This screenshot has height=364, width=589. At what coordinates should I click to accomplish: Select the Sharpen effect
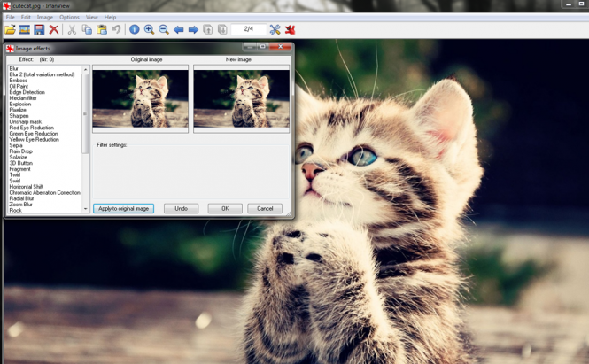tap(19, 116)
